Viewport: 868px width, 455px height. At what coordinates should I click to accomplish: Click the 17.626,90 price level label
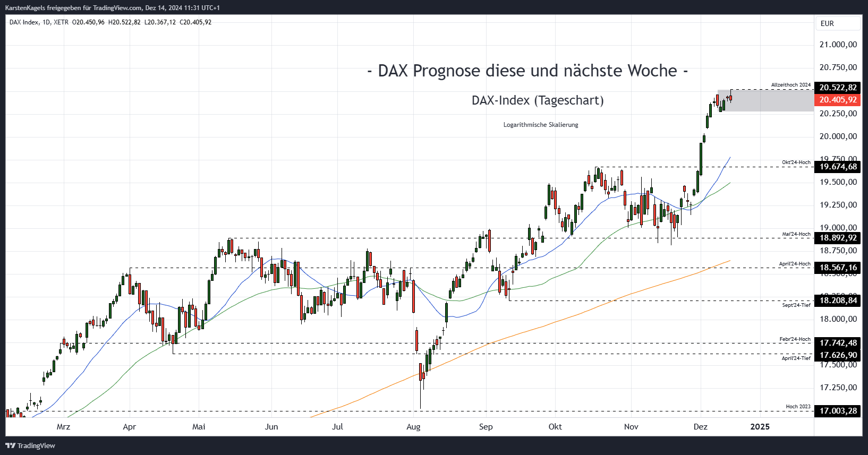[x=838, y=355]
